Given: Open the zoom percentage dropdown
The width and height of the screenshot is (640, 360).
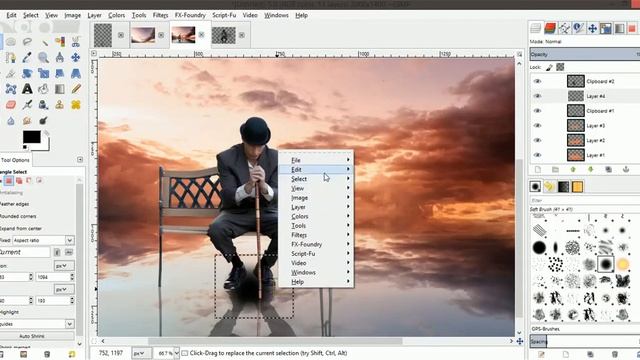Looking at the screenshot, I should 176,353.
